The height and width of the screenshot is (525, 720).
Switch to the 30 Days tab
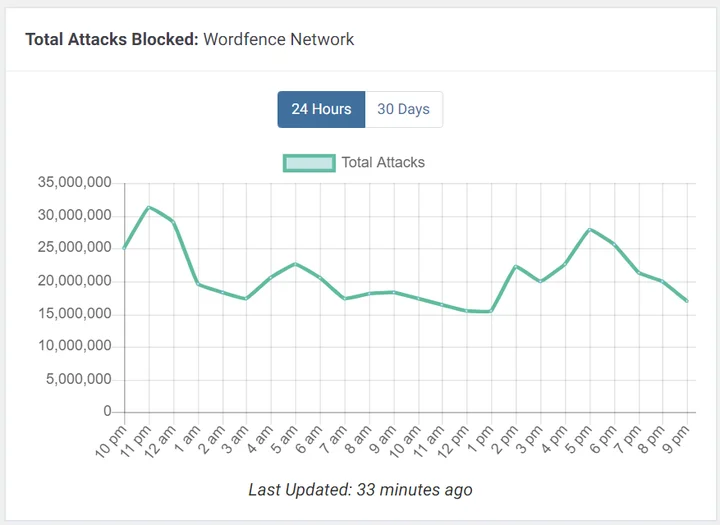(403, 109)
